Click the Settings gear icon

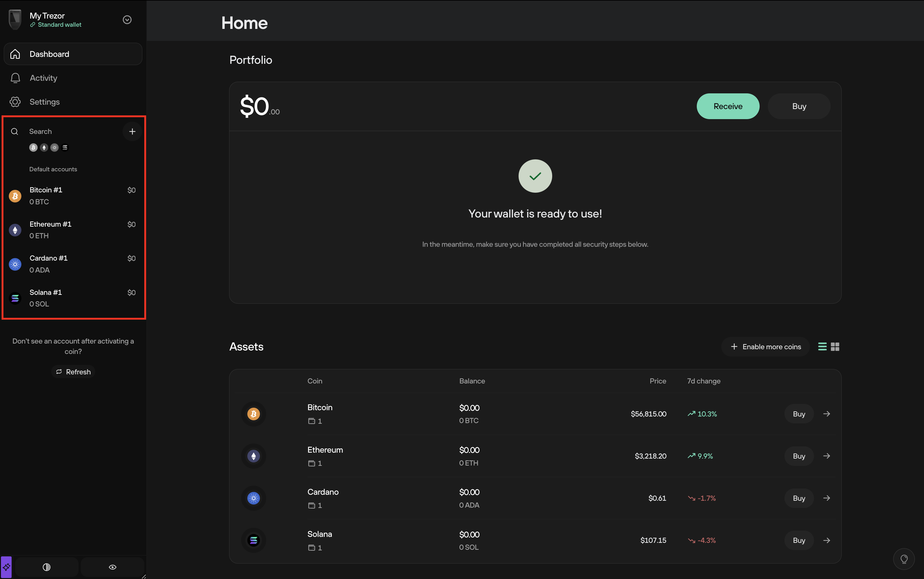pos(15,102)
